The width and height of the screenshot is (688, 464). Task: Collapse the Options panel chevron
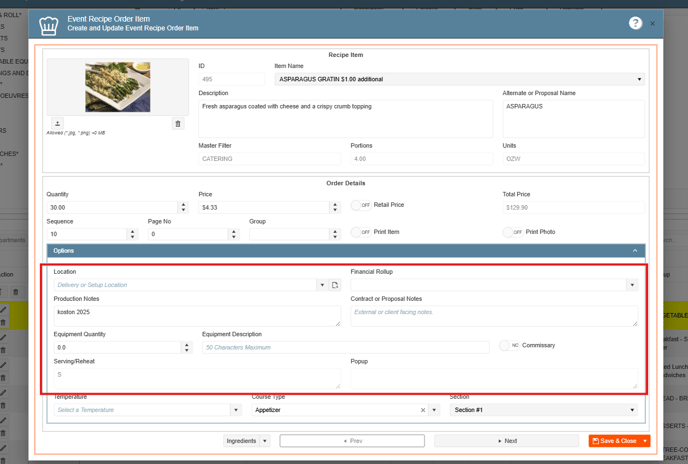[635, 251]
